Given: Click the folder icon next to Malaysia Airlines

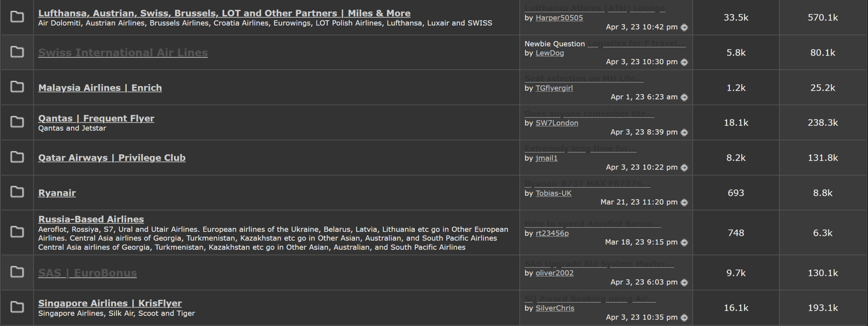Looking at the screenshot, I should tap(17, 87).
